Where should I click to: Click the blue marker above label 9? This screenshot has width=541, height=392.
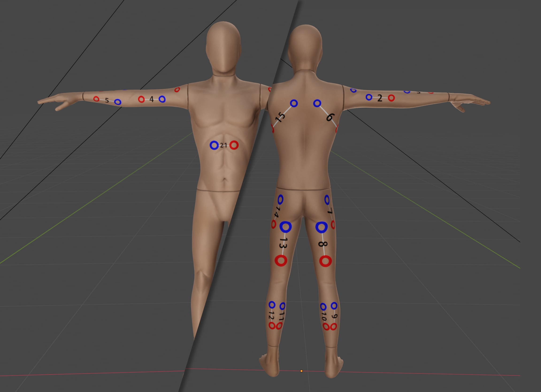[334, 305]
